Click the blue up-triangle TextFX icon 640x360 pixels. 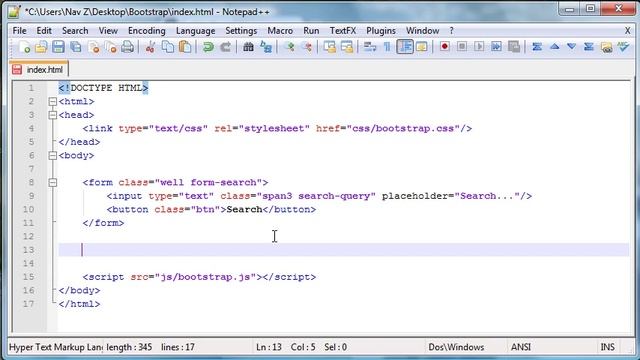[x=554, y=47]
